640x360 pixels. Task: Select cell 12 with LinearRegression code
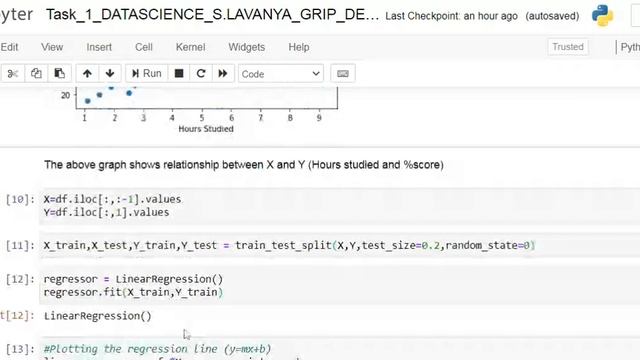(x=340, y=286)
